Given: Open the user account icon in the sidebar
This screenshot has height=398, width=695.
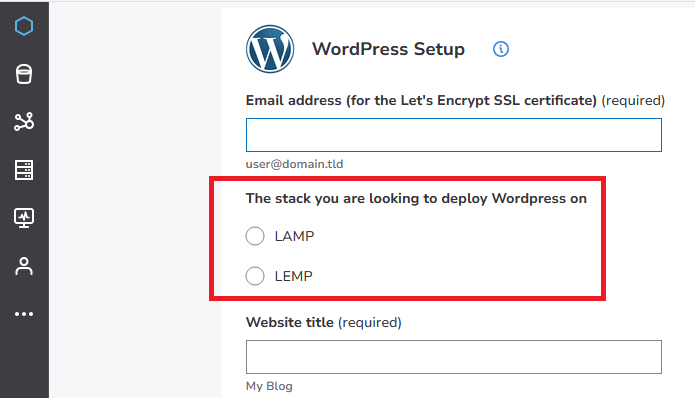Looking at the screenshot, I should [x=24, y=266].
